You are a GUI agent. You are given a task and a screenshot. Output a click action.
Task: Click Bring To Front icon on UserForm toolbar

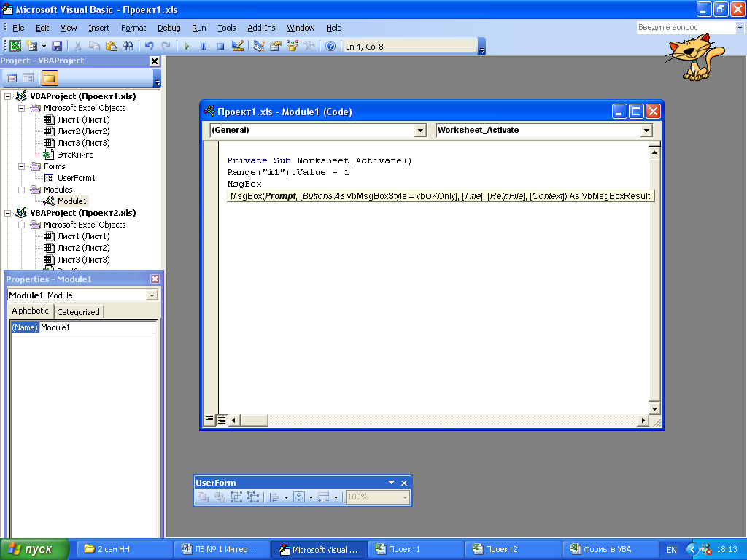point(203,497)
